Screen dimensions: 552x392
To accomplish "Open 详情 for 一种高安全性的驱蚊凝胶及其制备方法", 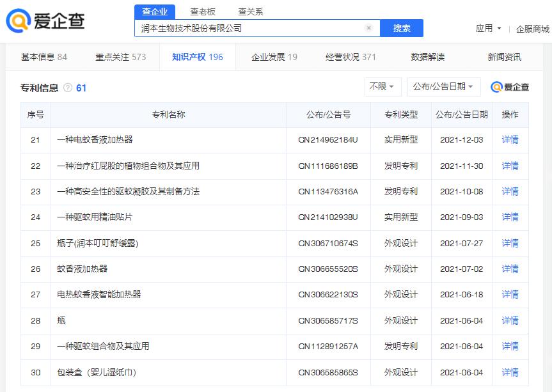I will (510, 191).
